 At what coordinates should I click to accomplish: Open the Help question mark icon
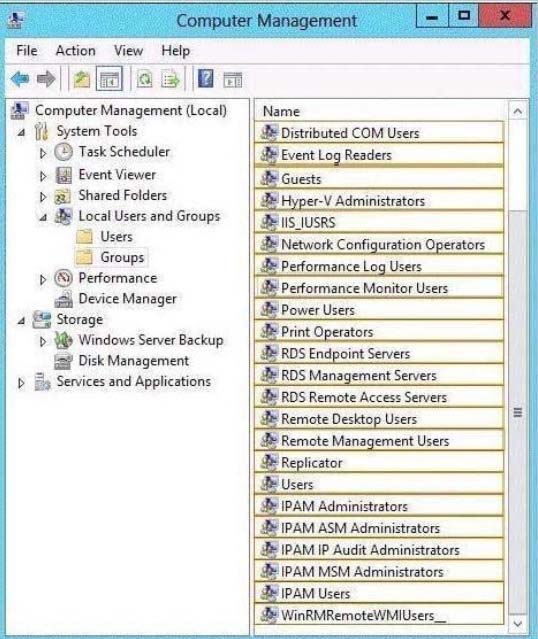point(205,78)
